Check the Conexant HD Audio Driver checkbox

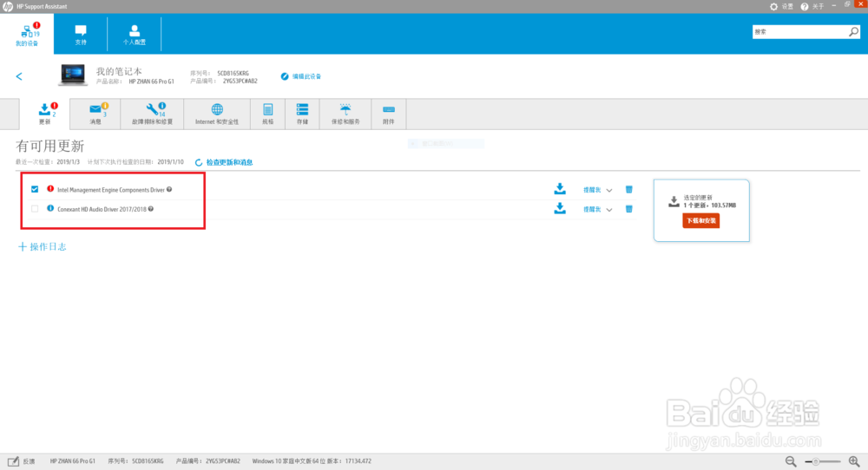tap(35, 209)
